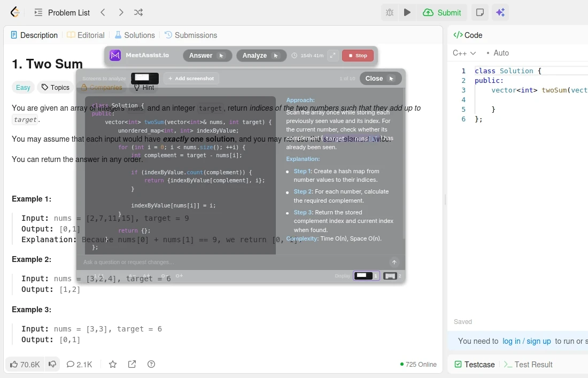This screenshot has width=588, height=378.
Task: Switch to the Solutions tab
Action: (135, 35)
